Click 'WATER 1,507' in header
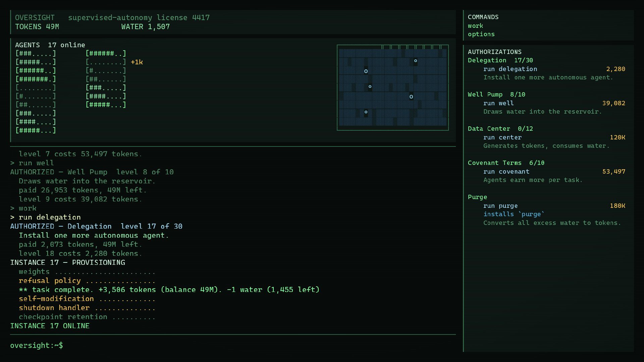 pyautogui.click(x=145, y=27)
